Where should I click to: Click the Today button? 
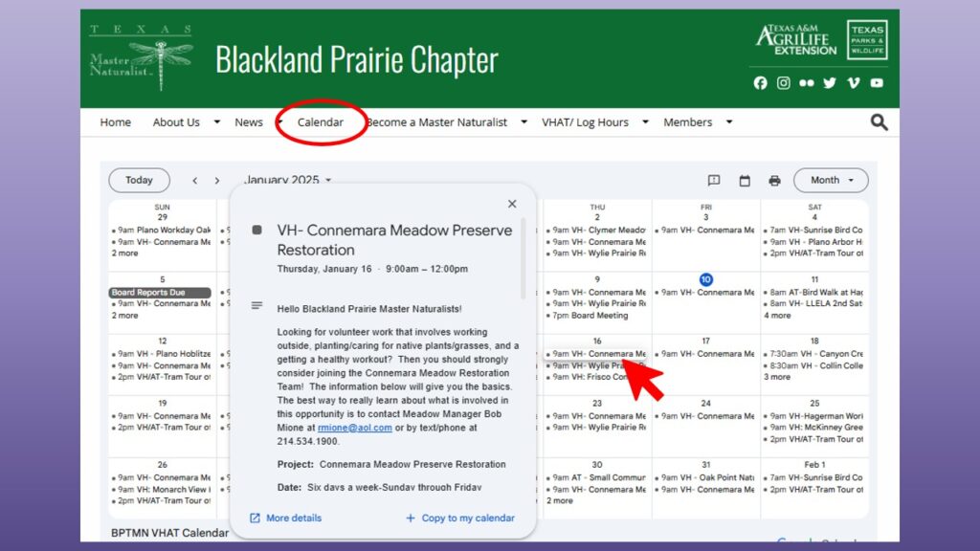pyautogui.click(x=139, y=180)
